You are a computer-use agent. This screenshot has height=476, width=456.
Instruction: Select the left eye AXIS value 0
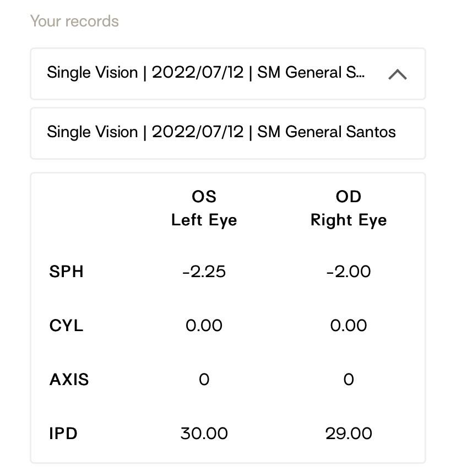204,379
